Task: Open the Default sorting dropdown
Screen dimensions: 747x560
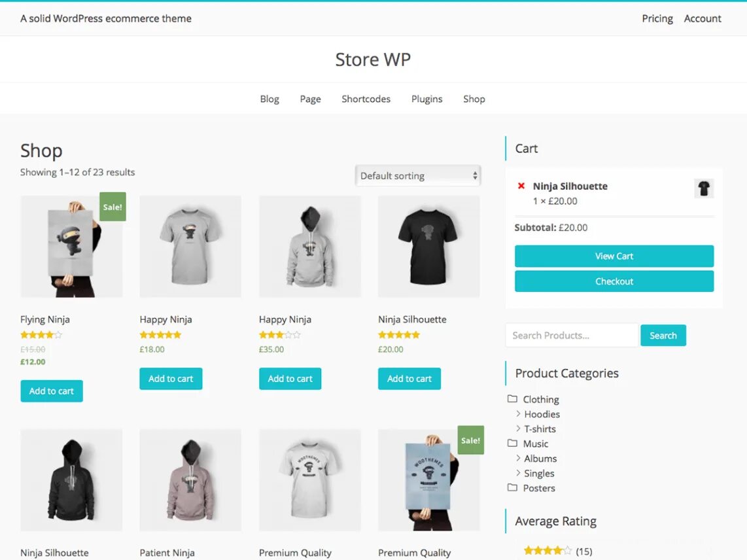Action: (x=418, y=176)
